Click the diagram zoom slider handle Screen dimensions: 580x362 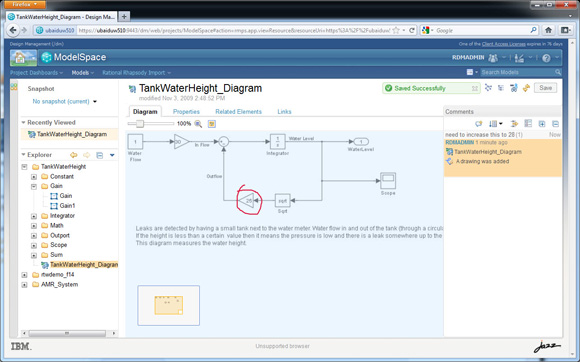tap(140, 124)
